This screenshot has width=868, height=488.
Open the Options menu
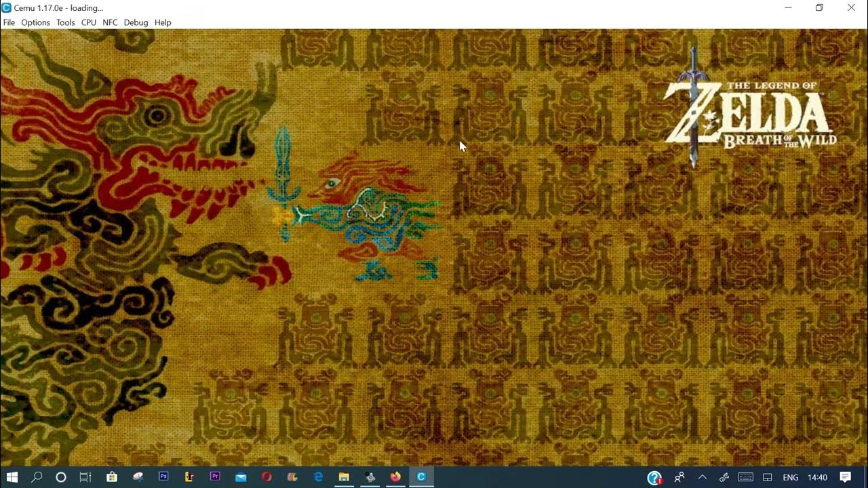tap(35, 22)
